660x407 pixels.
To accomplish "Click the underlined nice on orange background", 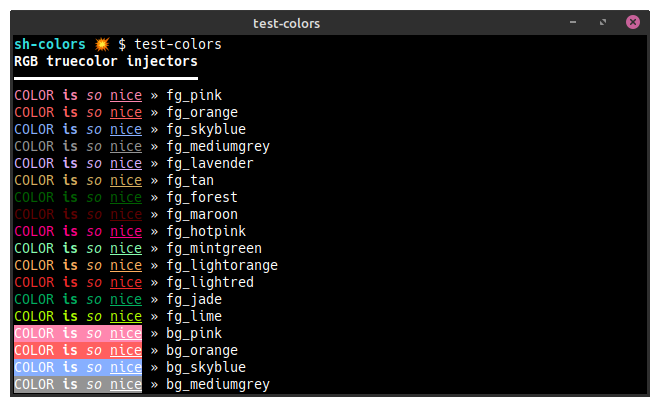I will pos(126,350).
